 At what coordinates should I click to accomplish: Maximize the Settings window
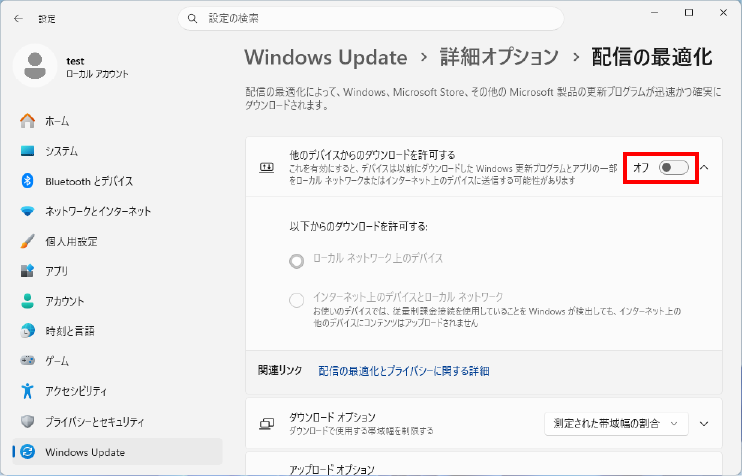(x=689, y=13)
